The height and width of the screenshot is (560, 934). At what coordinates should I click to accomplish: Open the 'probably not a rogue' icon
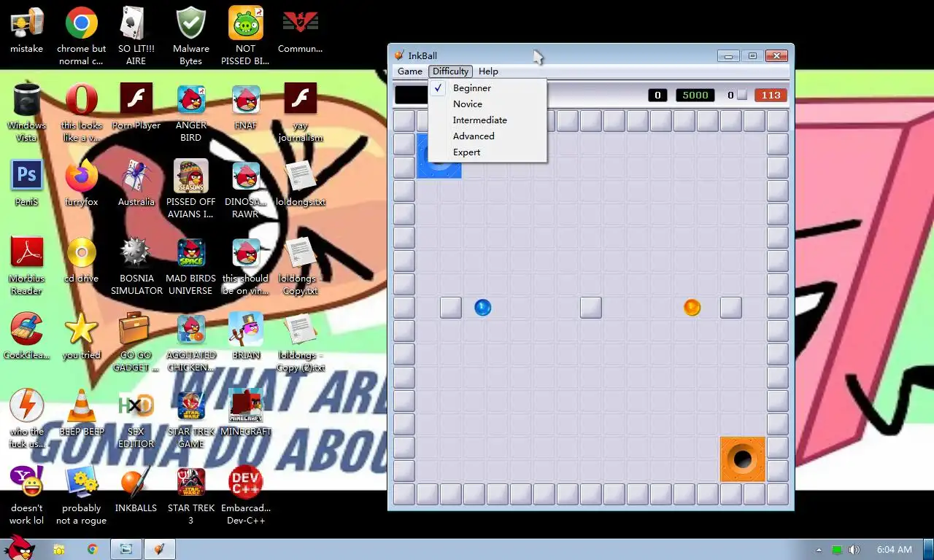point(82,494)
